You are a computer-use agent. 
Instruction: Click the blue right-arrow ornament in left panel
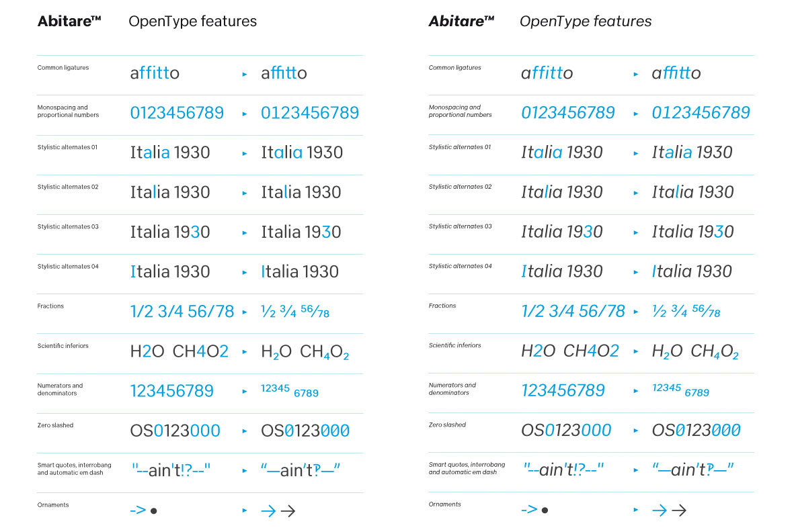[x=268, y=511]
